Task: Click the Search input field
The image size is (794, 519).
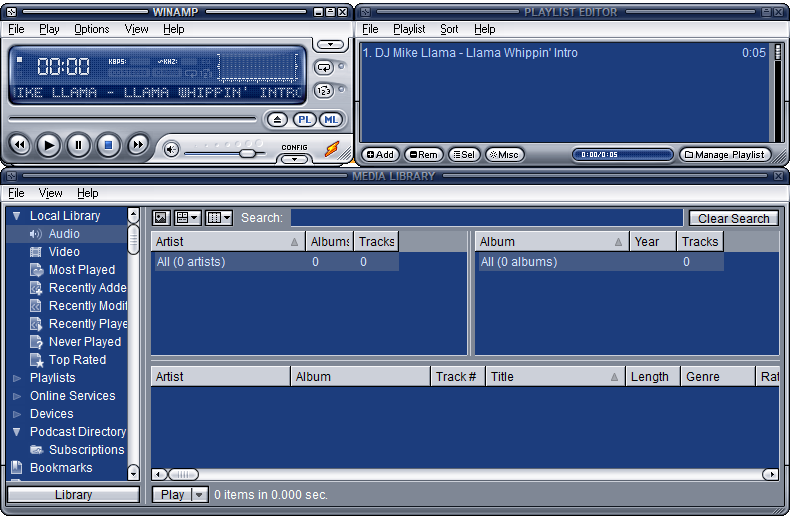Action: tap(487, 218)
